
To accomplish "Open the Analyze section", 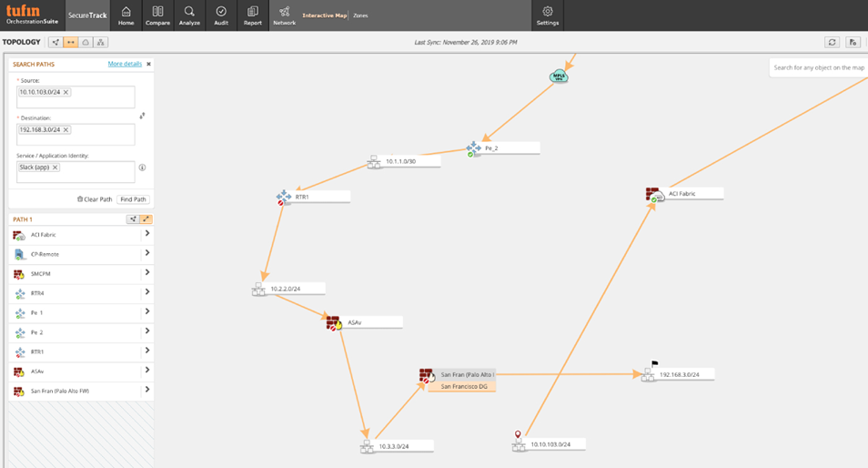I will click(x=189, y=15).
